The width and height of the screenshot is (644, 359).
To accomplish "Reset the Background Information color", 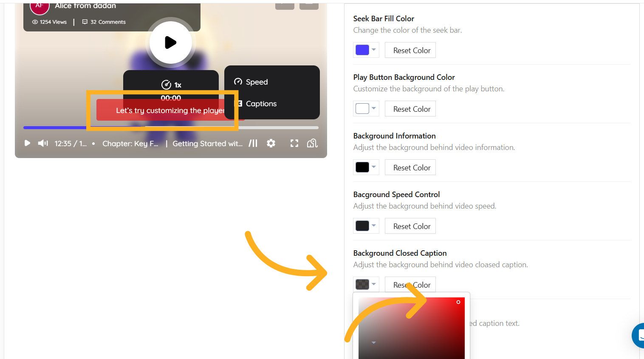I will (410, 167).
